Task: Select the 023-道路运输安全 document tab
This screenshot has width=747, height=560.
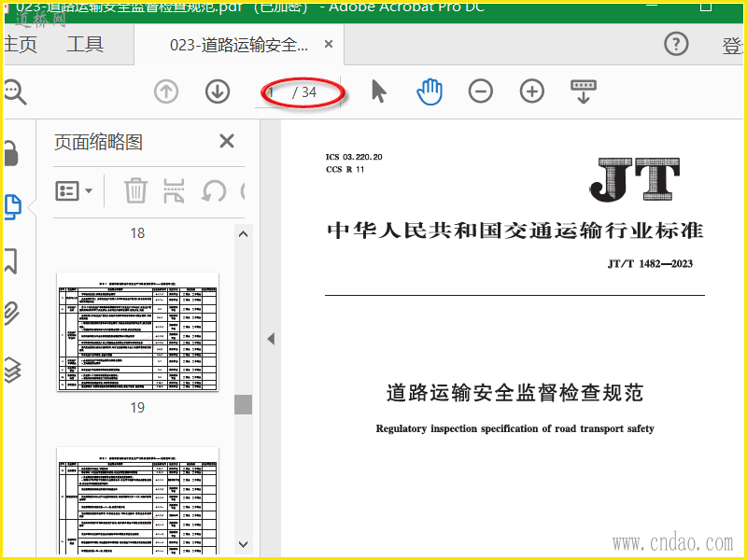Action: click(x=239, y=45)
